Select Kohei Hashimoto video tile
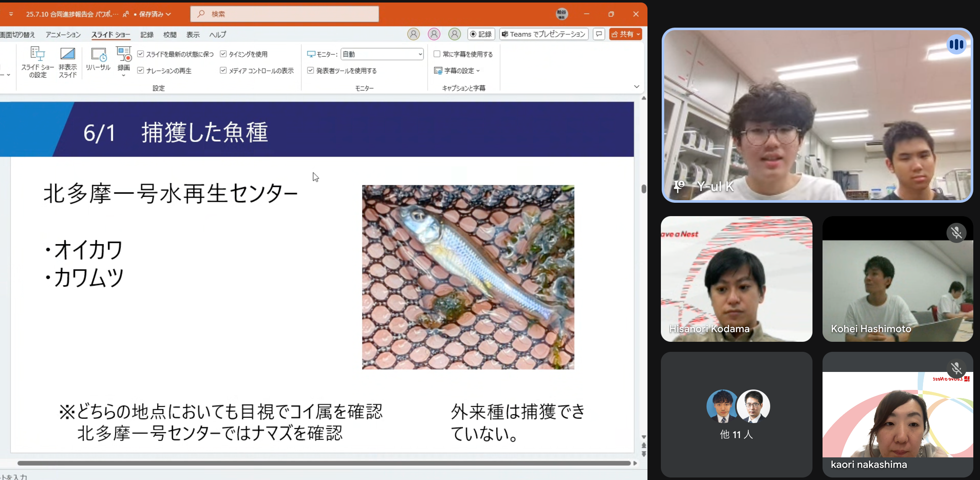Image resolution: width=980 pixels, height=480 pixels. 897,279
